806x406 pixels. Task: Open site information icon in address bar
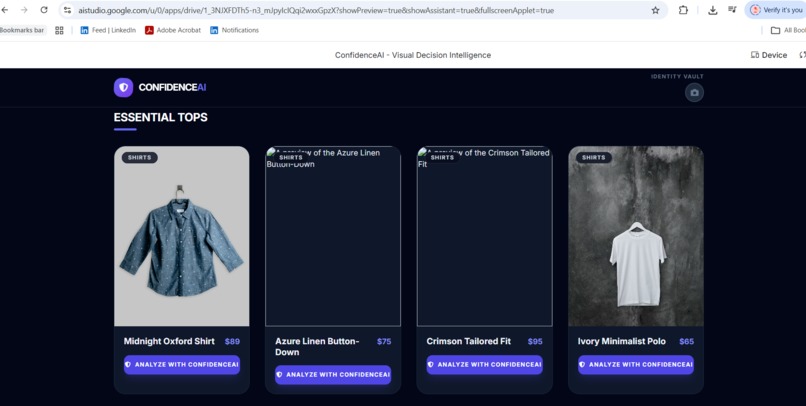(67, 10)
